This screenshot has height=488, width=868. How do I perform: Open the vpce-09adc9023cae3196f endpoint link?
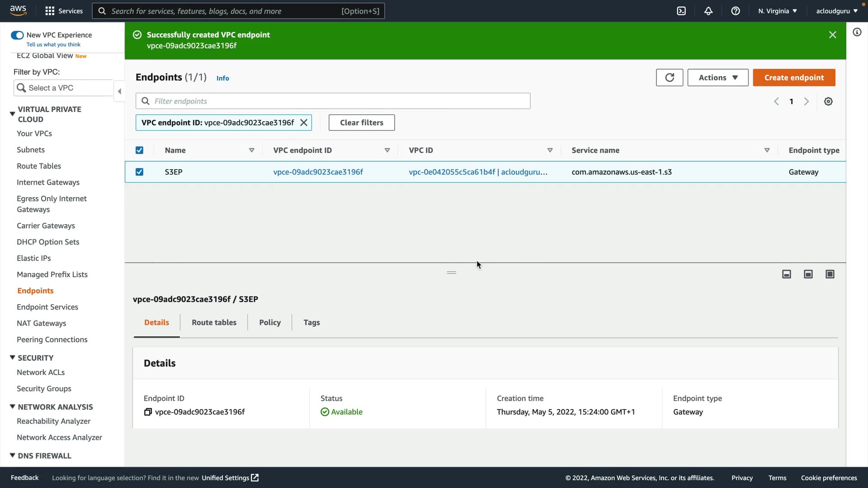tap(318, 172)
